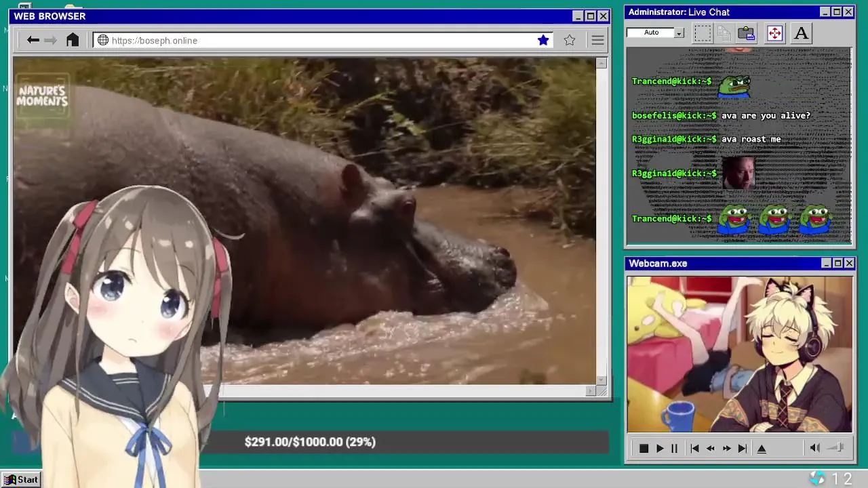Click the face image posted by R3ggina1d
Image resolution: width=868 pixels, height=488 pixels.
tap(738, 173)
